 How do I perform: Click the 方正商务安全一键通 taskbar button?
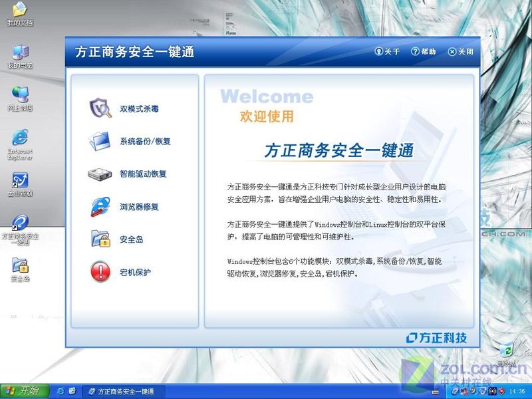tap(124, 392)
